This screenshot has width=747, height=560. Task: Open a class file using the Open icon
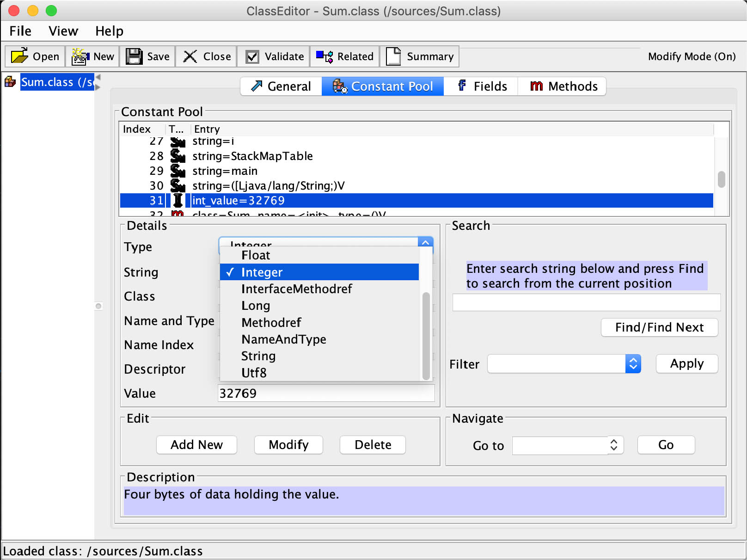point(19,56)
